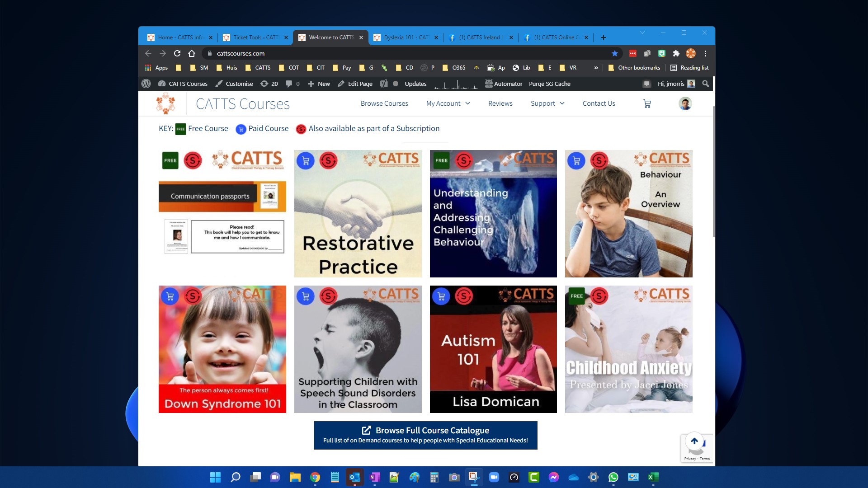Click the WordPress logo in admin bar
Screen dimensions: 868x488
[x=146, y=84]
